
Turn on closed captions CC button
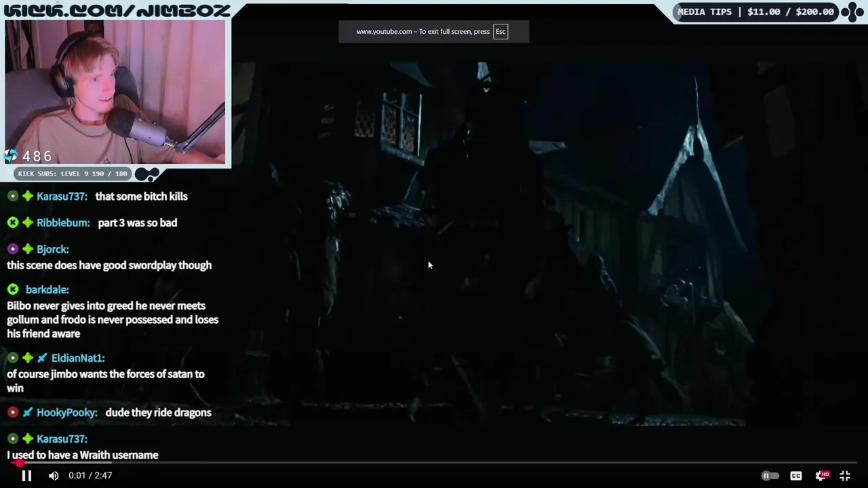click(x=796, y=476)
